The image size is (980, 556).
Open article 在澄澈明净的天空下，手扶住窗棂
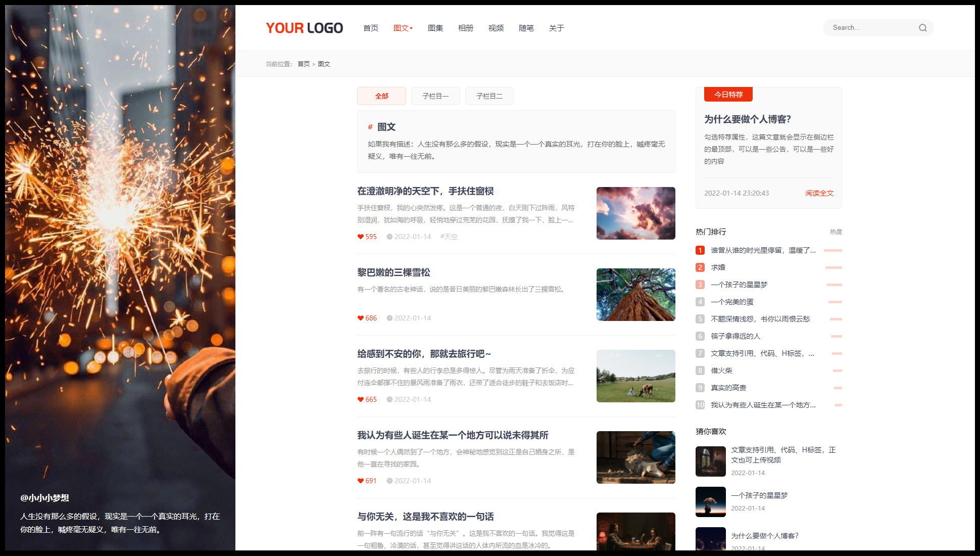point(425,191)
